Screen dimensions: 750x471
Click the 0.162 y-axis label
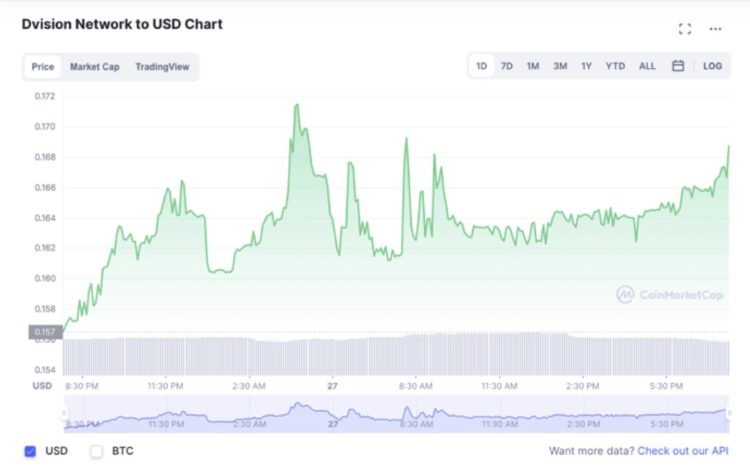(x=45, y=248)
